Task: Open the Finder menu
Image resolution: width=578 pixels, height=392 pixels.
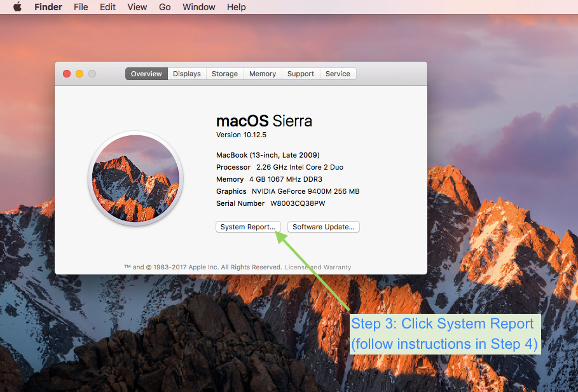Action: pos(48,7)
